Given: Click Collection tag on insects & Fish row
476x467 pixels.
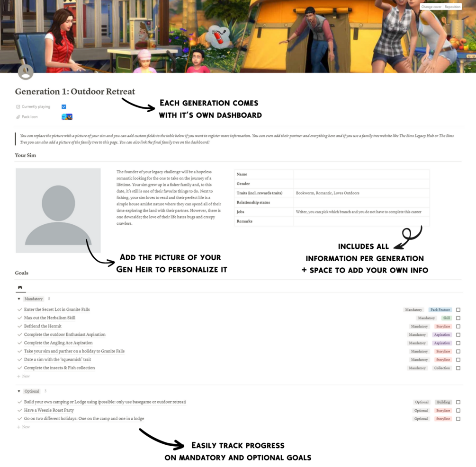Looking at the screenshot, I should tap(442, 368).
